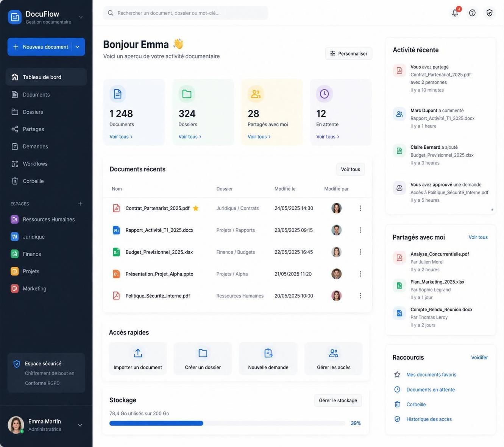Click Voir tous in Partagés avec moi panel
504x447 pixels.
click(x=478, y=237)
